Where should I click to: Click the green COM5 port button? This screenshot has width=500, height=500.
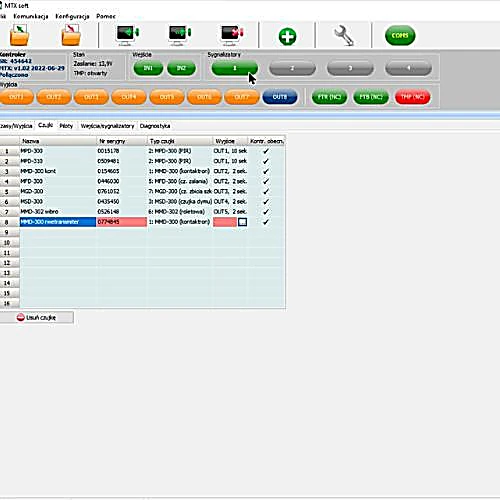click(400, 35)
